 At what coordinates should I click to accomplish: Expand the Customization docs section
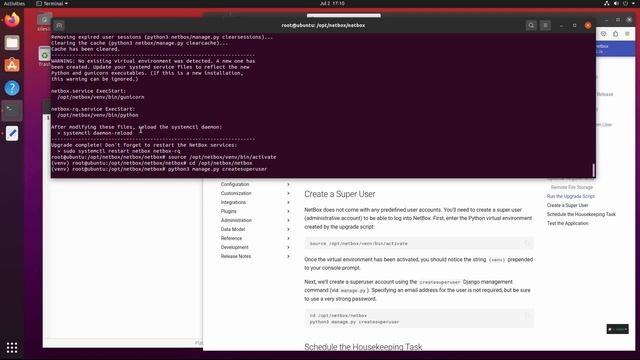point(288,193)
